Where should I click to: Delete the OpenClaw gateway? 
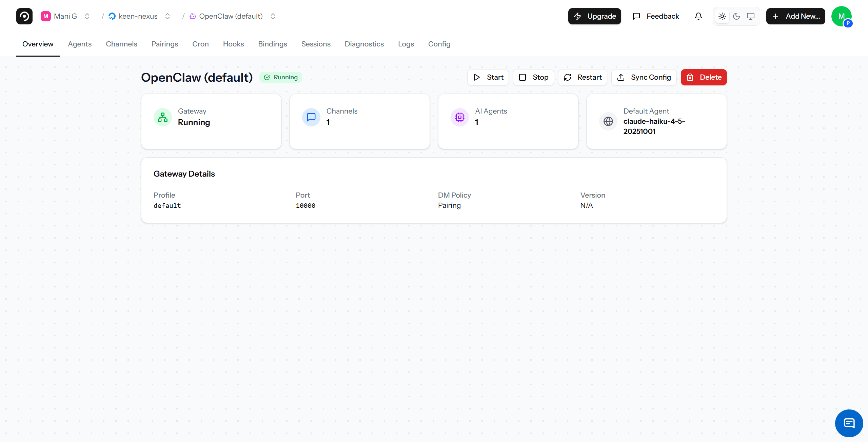pyautogui.click(x=704, y=77)
